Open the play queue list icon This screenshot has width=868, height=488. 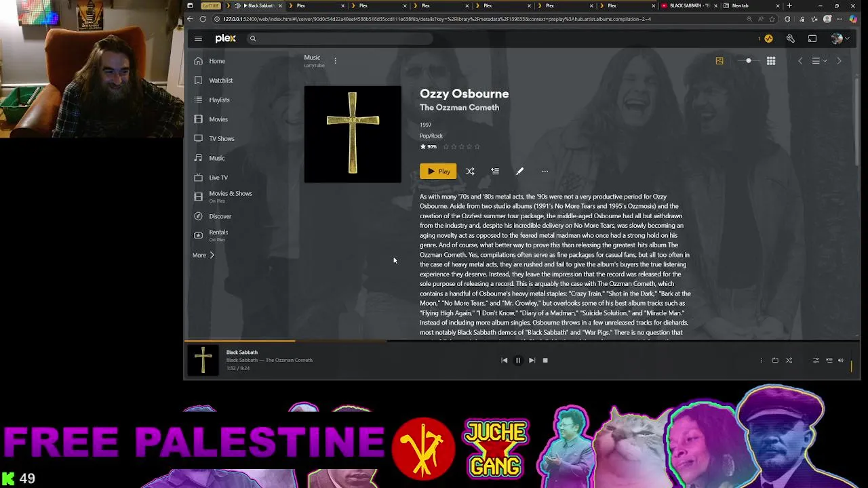click(829, 361)
